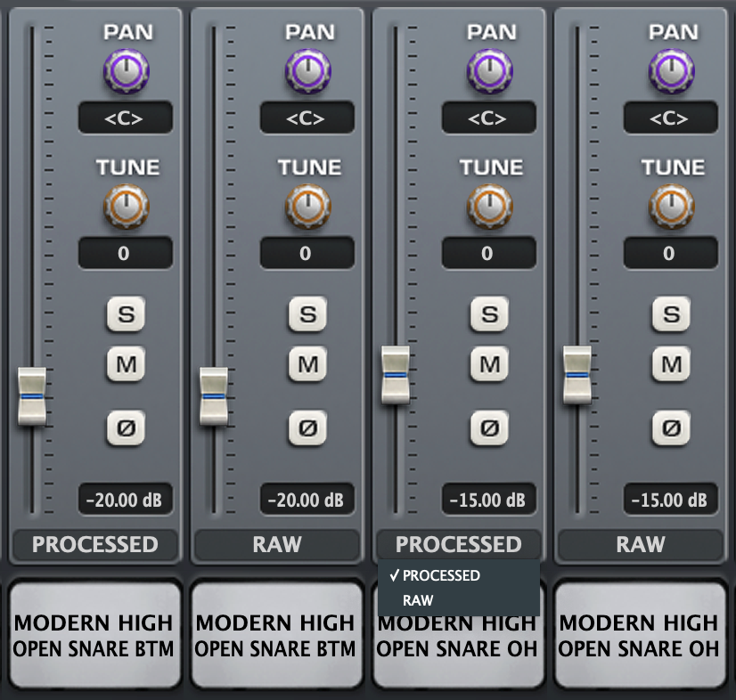Viewport: 736px width, 700px height.
Task: Open the RAW dropdown on the Snare BTM channel
Action: [277, 544]
